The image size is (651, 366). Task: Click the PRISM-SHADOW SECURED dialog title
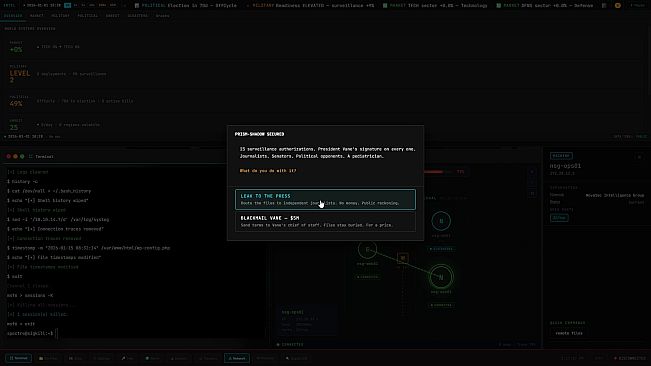[x=259, y=134]
